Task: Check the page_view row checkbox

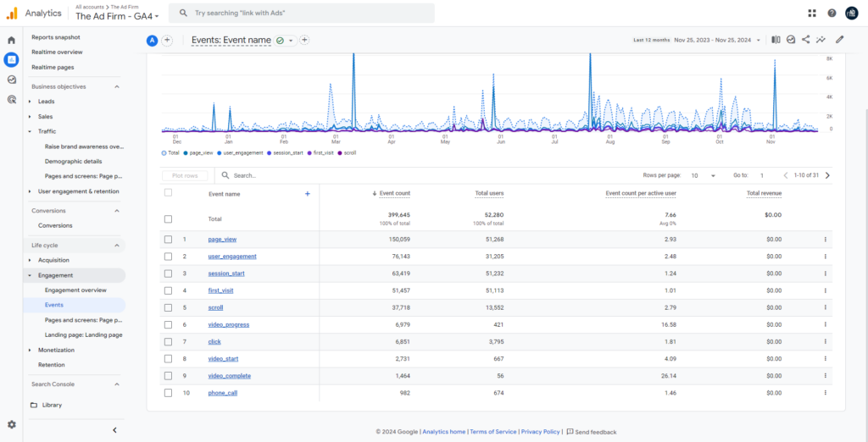Action: [x=168, y=240]
